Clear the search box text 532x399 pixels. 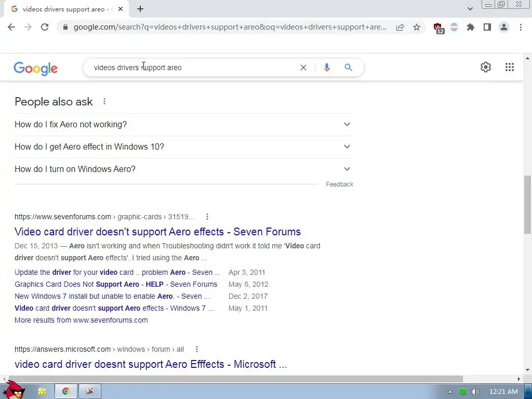click(303, 68)
